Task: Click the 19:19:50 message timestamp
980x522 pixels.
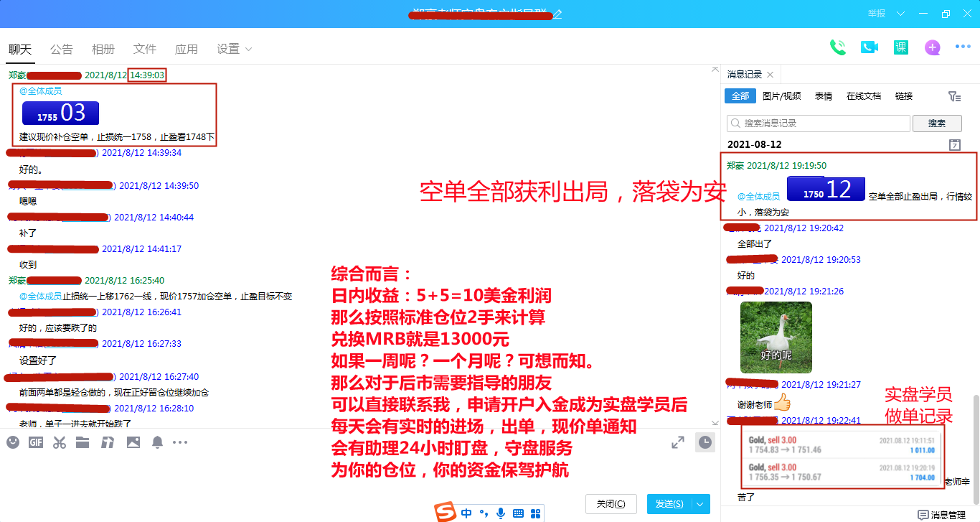Action: [x=786, y=166]
